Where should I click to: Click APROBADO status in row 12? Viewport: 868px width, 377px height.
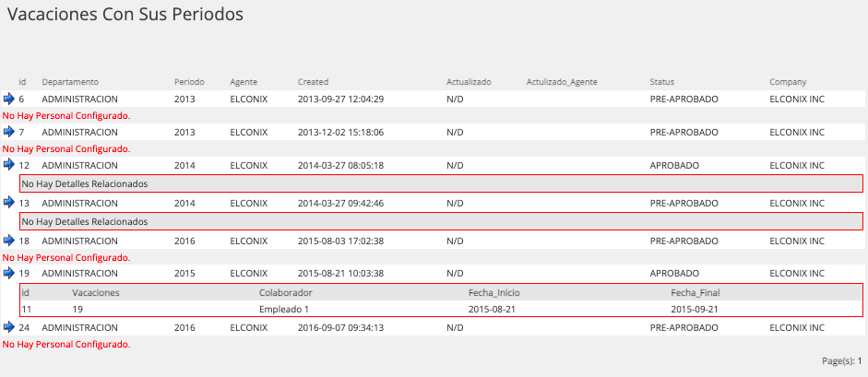[x=674, y=165]
